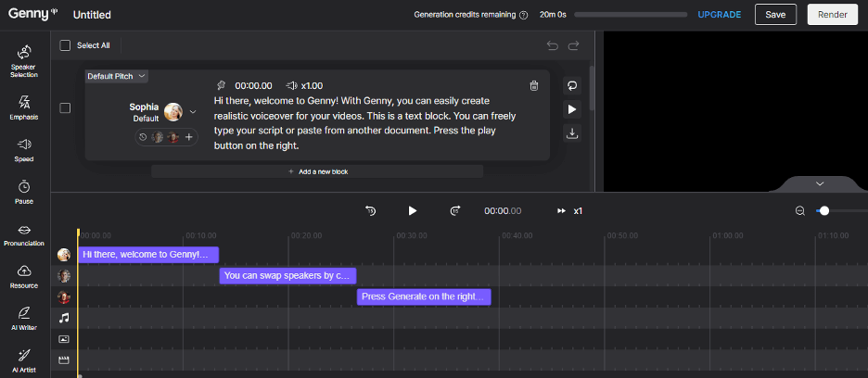This screenshot has height=378, width=868.
Task: Click the 01:00.00 ruler label
Action: pyautogui.click(x=727, y=235)
